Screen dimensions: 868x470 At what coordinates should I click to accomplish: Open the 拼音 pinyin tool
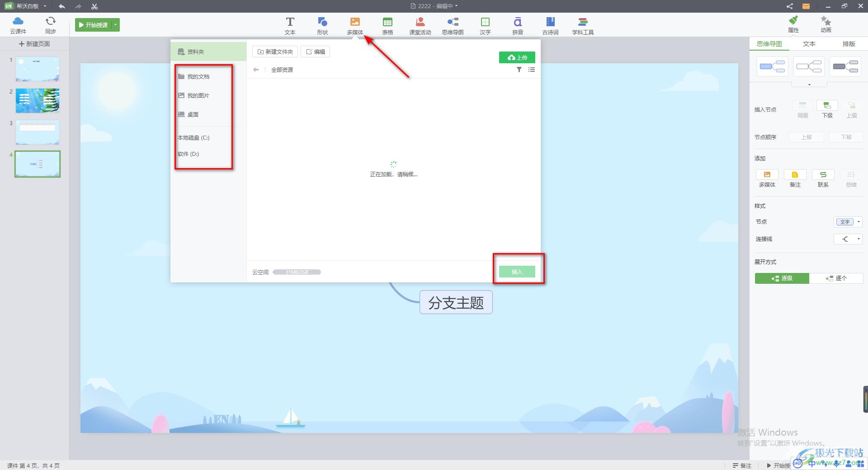(518, 26)
